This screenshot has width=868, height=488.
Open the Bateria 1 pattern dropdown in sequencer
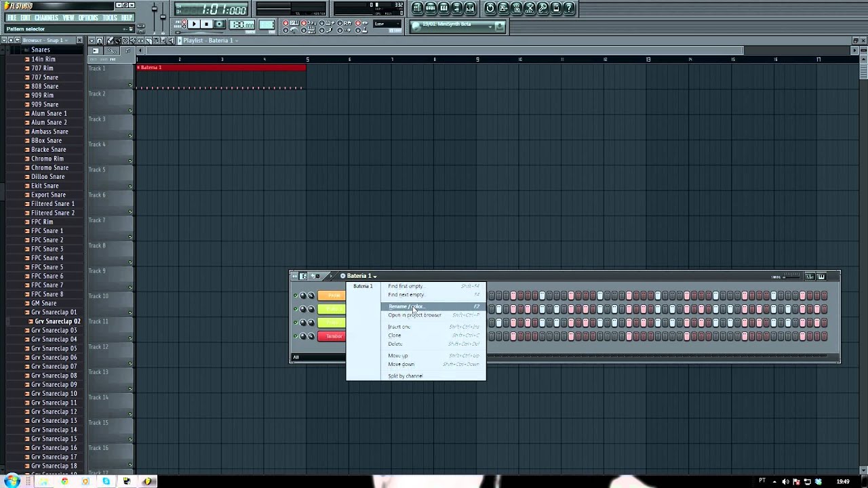(362, 276)
